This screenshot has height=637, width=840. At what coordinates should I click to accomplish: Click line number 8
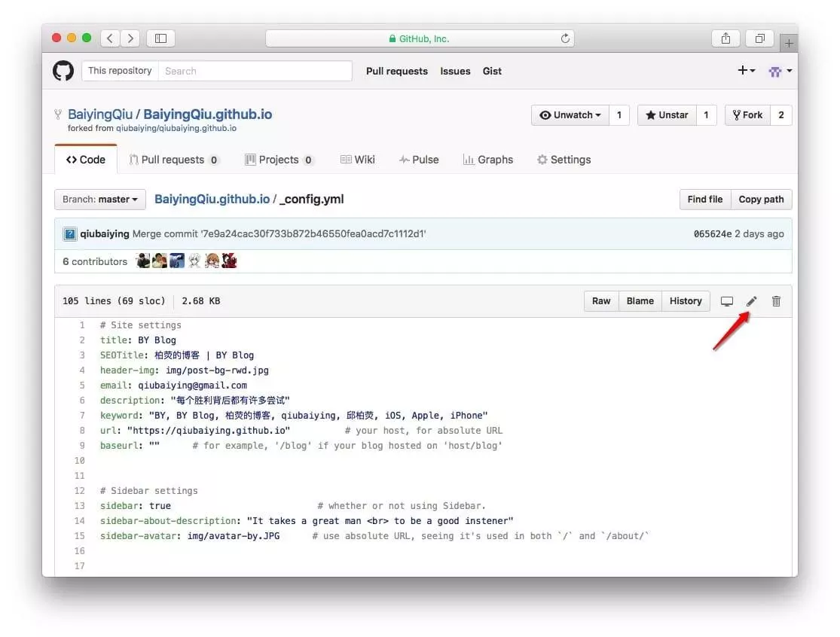click(x=82, y=431)
